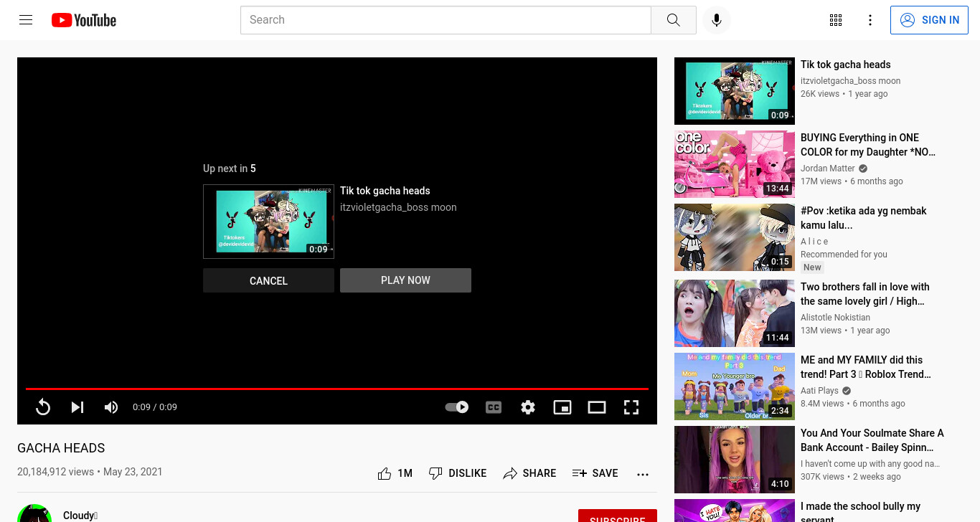Image resolution: width=980 pixels, height=522 pixels.
Task: Open ME and MY FAMILY Roblox thumbnail
Action: (735, 386)
